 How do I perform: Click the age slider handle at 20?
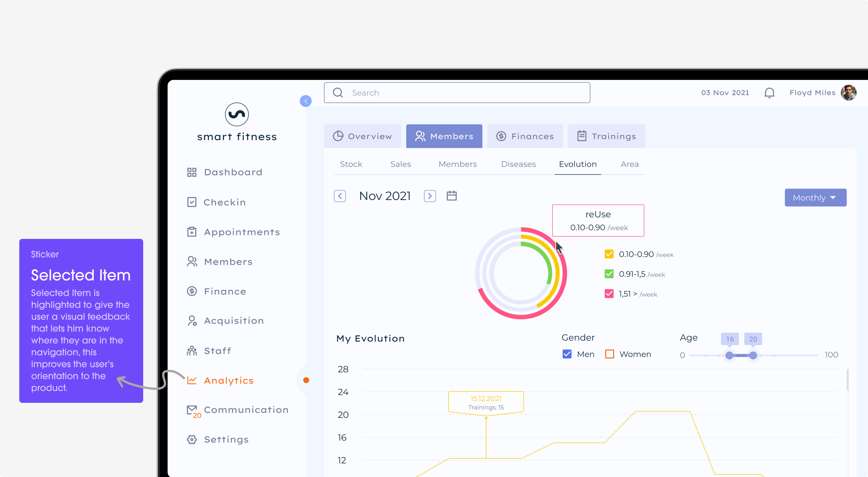click(753, 355)
